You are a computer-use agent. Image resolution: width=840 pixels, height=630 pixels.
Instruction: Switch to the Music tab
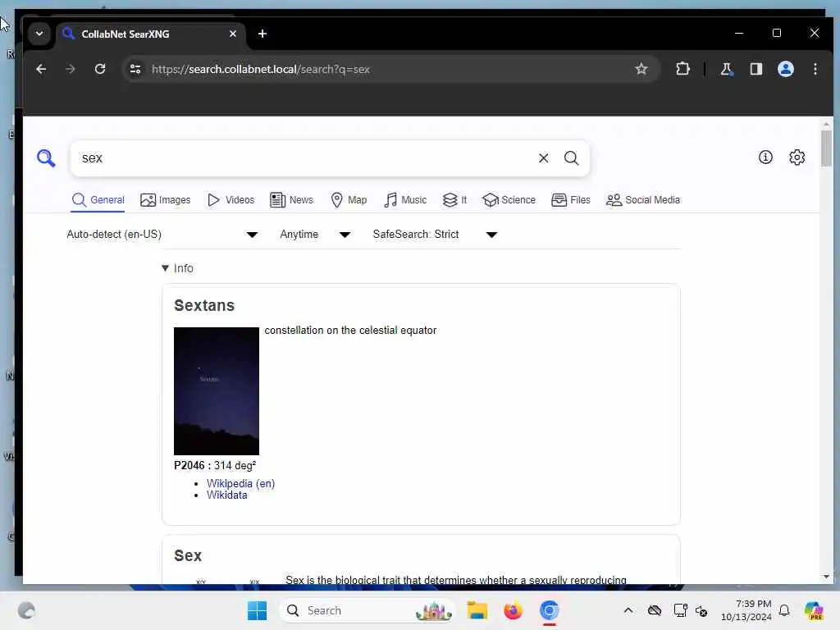(405, 200)
